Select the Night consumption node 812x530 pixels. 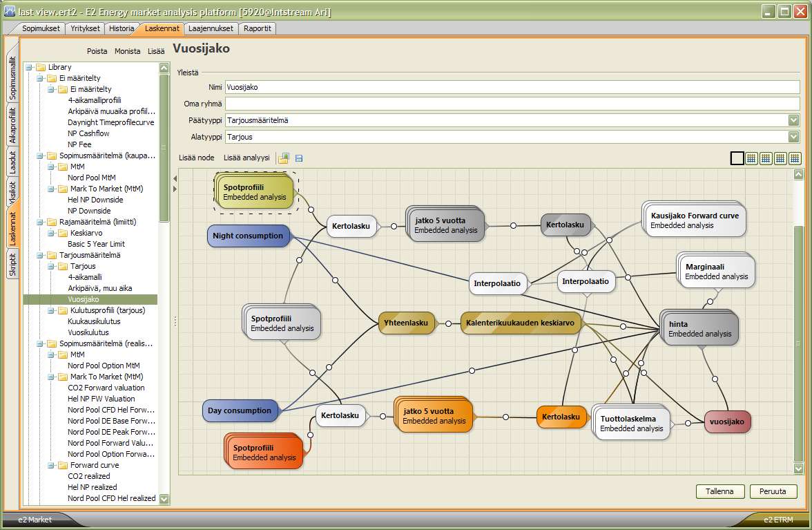point(248,236)
